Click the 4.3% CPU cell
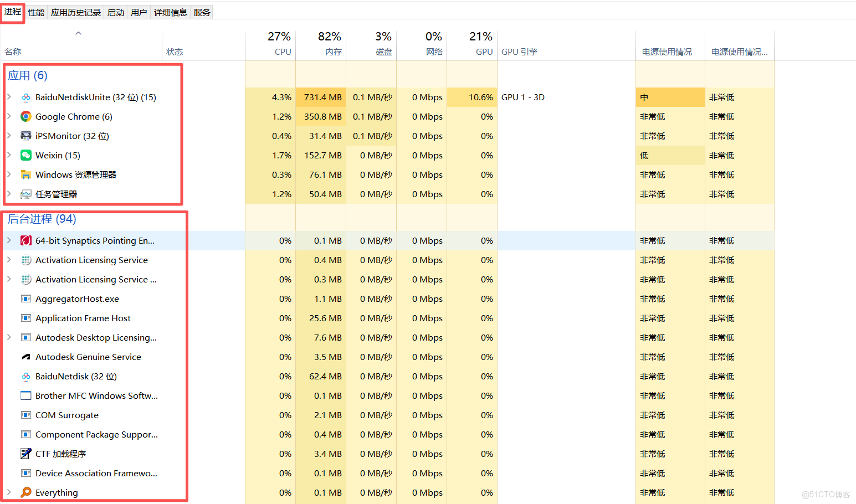 pyautogui.click(x=270, y=97)
